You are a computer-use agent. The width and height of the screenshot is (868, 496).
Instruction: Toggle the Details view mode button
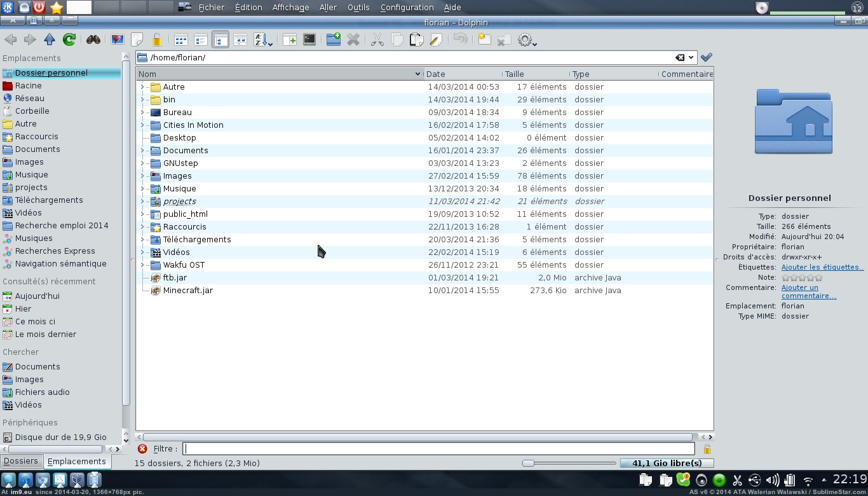tap(220, 40)
